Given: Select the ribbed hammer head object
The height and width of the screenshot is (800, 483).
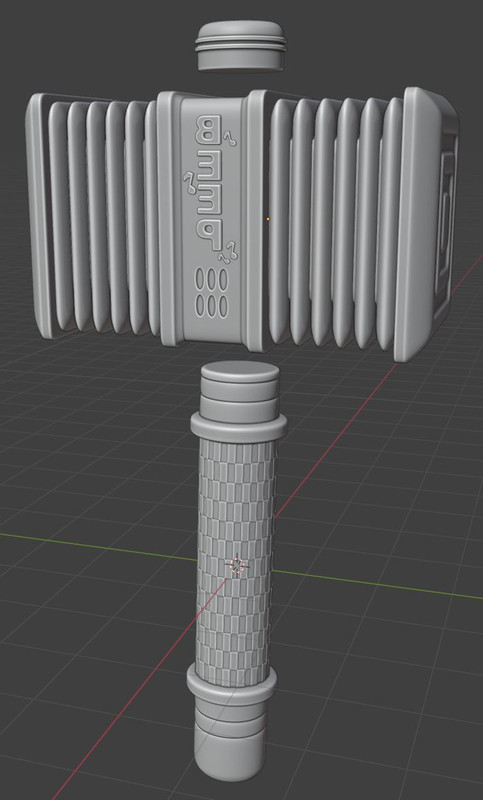Looking at the screenshot, I should click(242, 222).
